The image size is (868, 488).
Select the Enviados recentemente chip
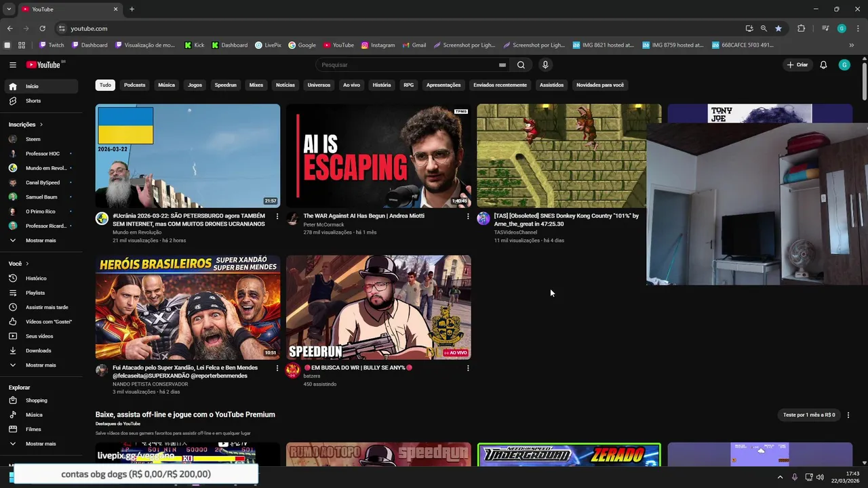(500, 85)
